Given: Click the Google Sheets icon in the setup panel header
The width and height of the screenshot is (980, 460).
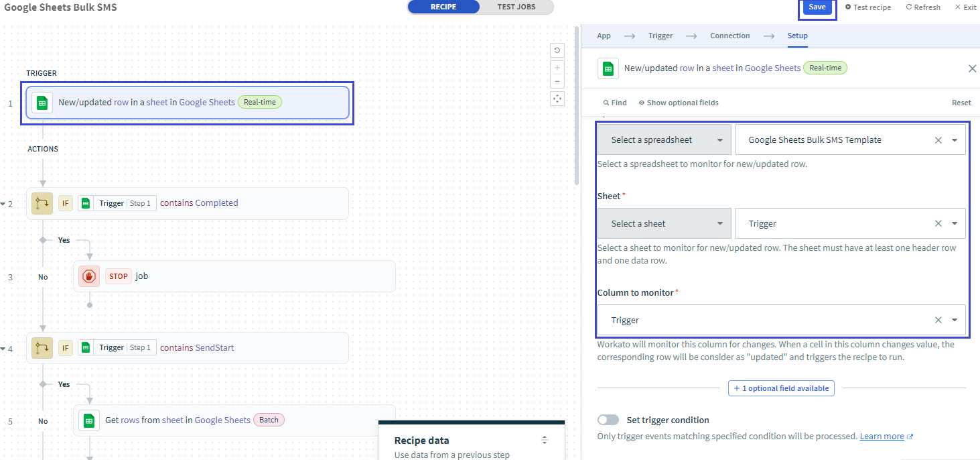Looking at the screenshot, I should [608, 68].
